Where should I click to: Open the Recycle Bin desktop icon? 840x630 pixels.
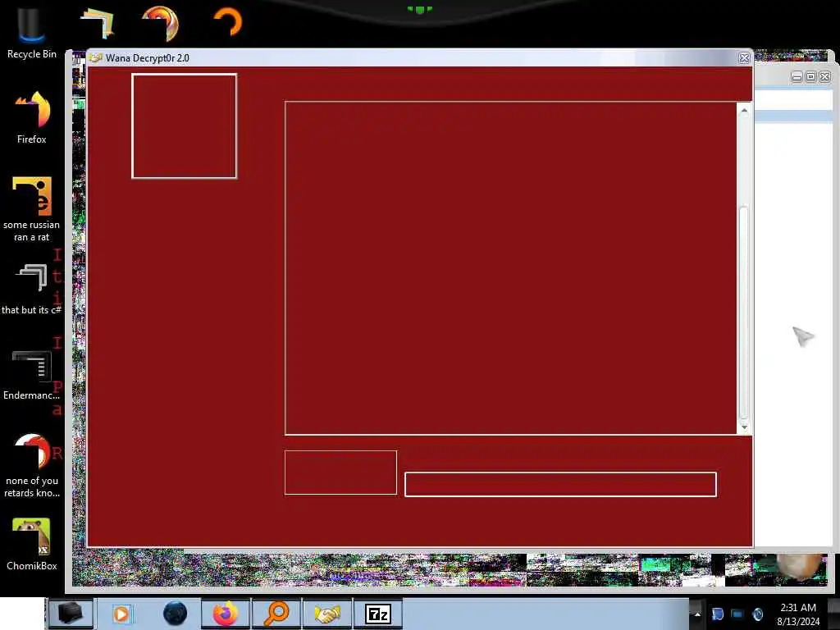[x=32, y=32]
